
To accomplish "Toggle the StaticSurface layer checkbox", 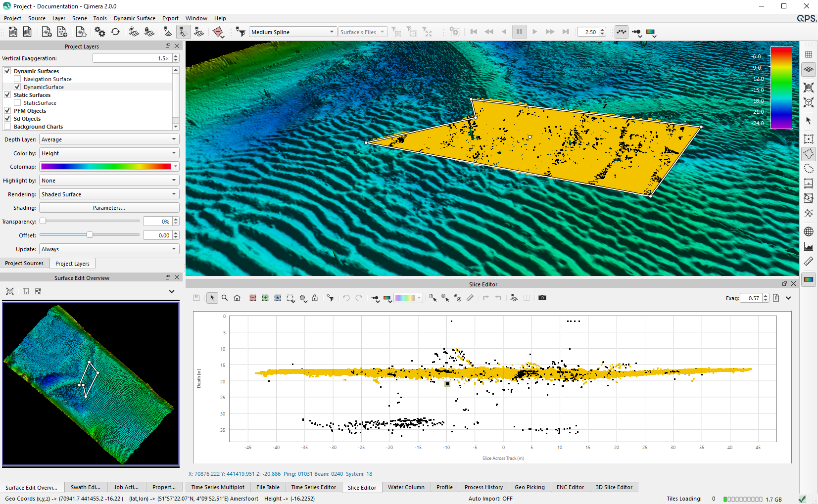I will [17, 103].
